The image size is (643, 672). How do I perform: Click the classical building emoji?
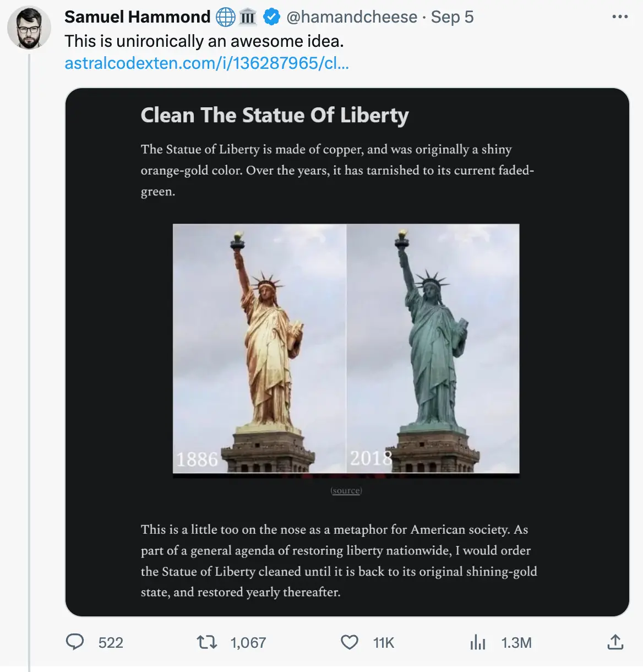248,17
